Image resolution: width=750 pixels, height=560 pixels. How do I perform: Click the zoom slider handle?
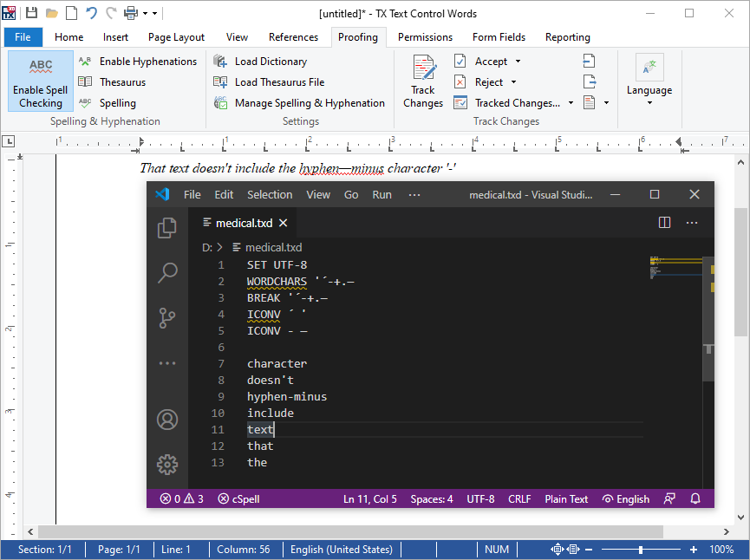coord(641,550)
